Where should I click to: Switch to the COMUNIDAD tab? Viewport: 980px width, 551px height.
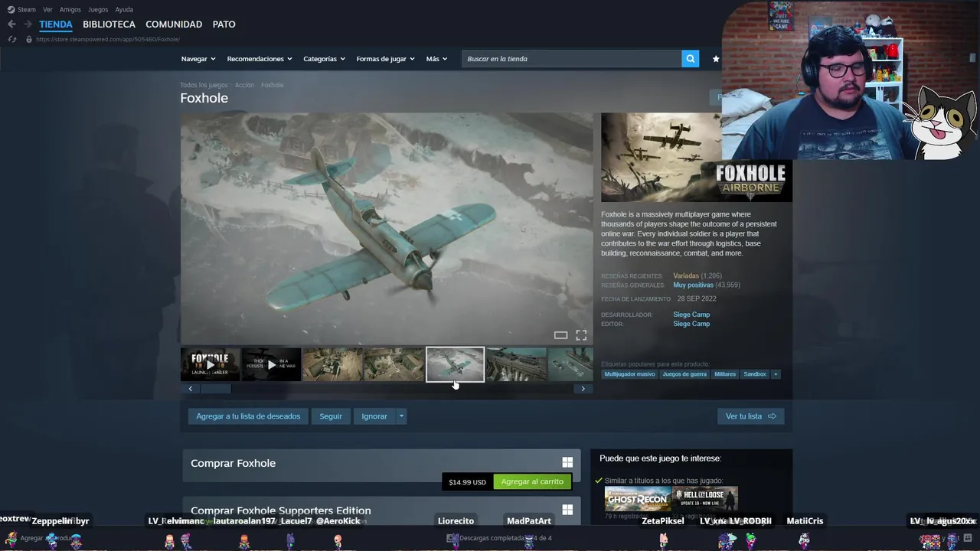[x=174, y=24]
